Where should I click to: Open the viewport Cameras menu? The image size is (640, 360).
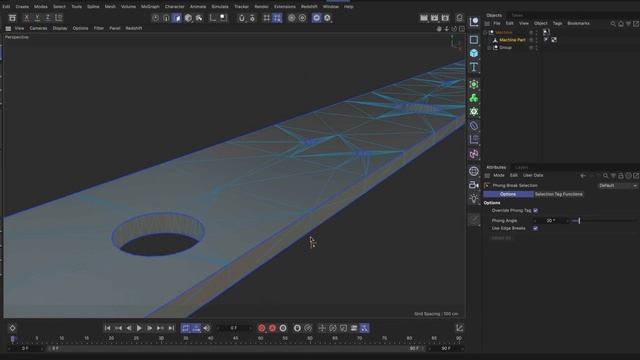[38, 29]
